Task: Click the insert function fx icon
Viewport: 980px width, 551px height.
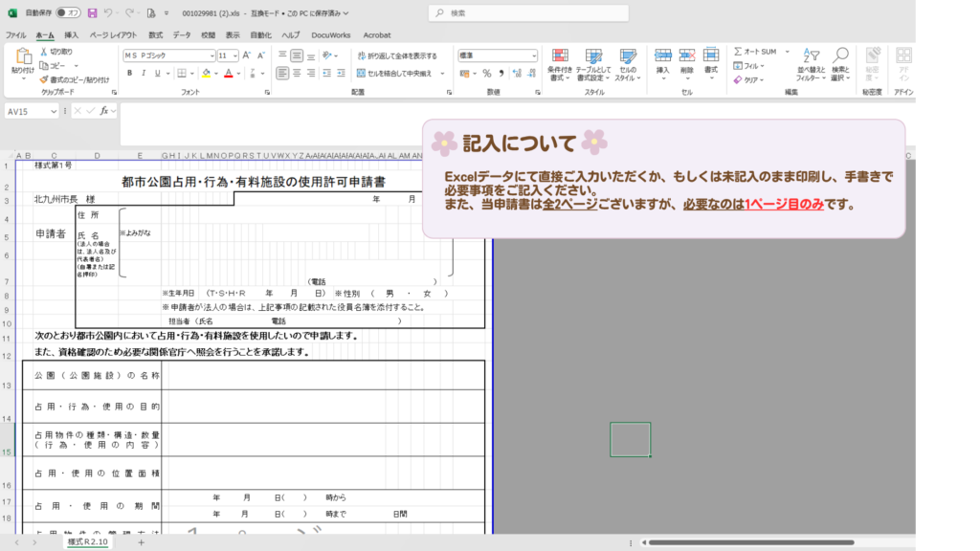Action: 103,111
